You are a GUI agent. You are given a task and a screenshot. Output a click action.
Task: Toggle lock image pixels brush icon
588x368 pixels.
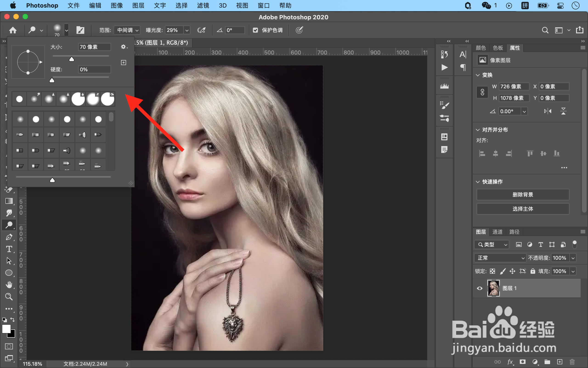pos(503,271)
